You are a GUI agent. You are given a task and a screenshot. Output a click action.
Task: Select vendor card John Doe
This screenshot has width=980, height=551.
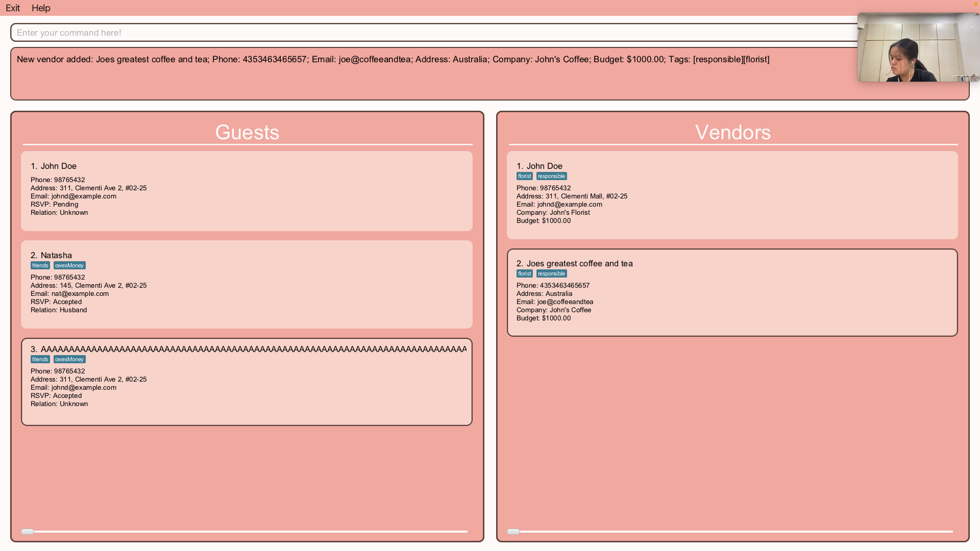(732, 195)
